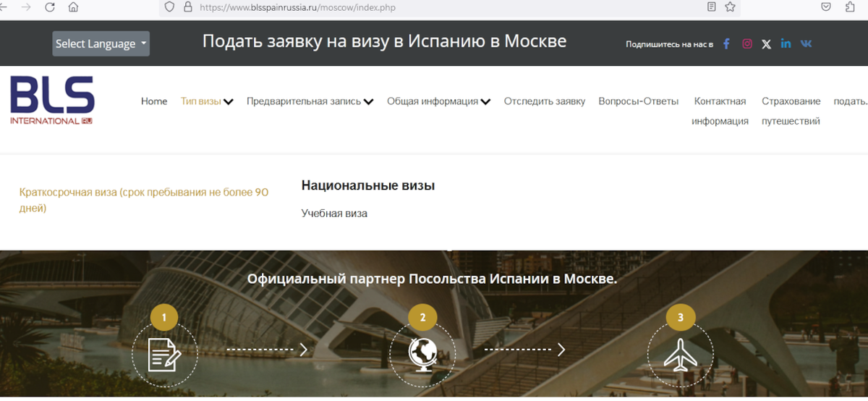Click the padlock site security icon
The height and width of the screenshot is (401, 868).
tap(188, 7)
